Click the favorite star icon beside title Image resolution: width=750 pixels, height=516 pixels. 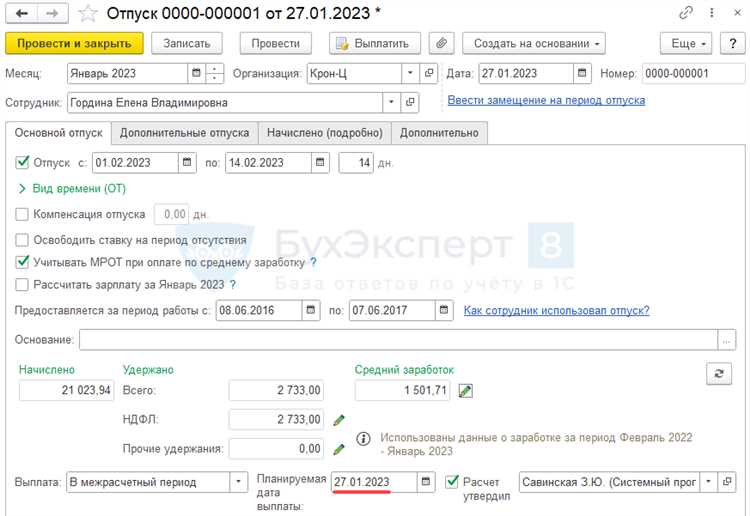(89, 13)
